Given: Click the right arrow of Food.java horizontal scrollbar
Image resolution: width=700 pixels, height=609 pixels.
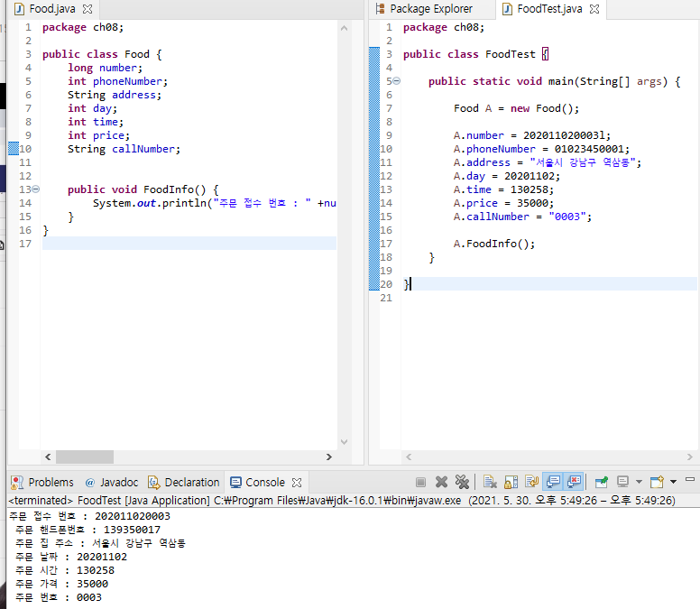Looking at the screenshot, I should point(329,457).
